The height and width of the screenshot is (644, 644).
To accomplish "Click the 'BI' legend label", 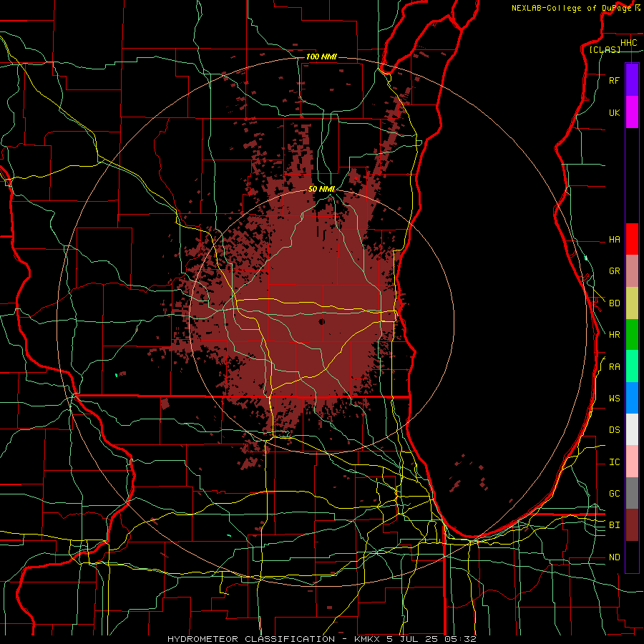I will 614,525.
